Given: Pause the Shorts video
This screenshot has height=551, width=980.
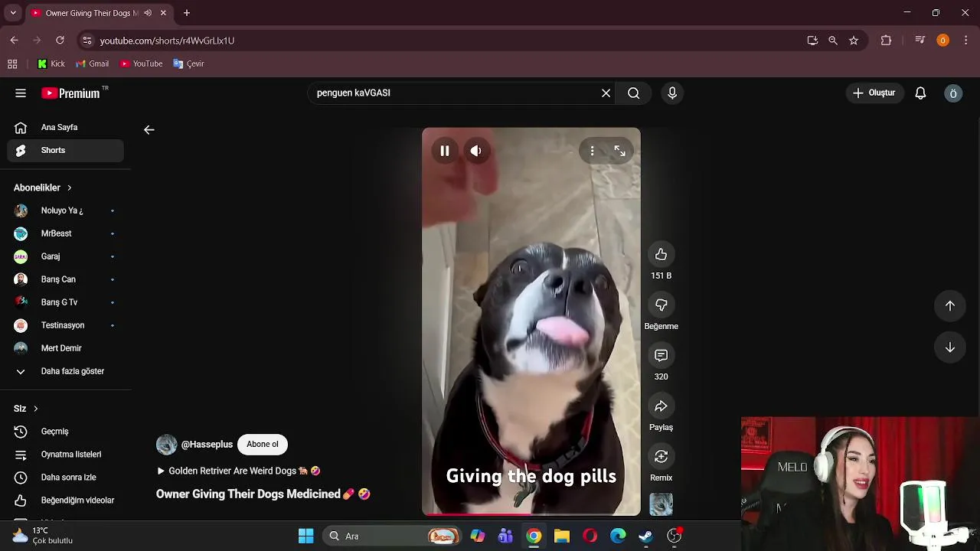Looking at the screenshot, I should 445,151.
